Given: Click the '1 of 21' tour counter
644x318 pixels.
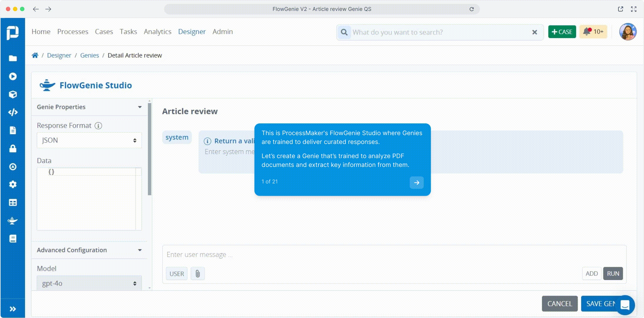Looking at the screenshot, I should tap(269, 182).
